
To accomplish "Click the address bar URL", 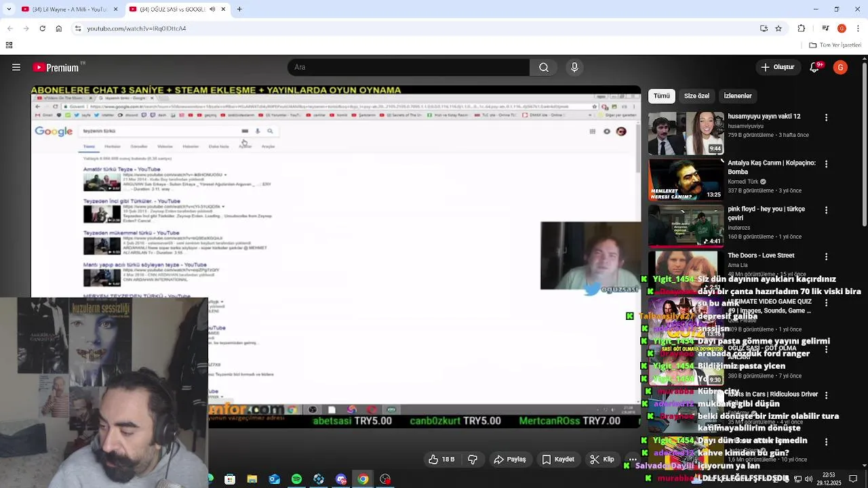I will pyautogui.click(x=136, y=28).
